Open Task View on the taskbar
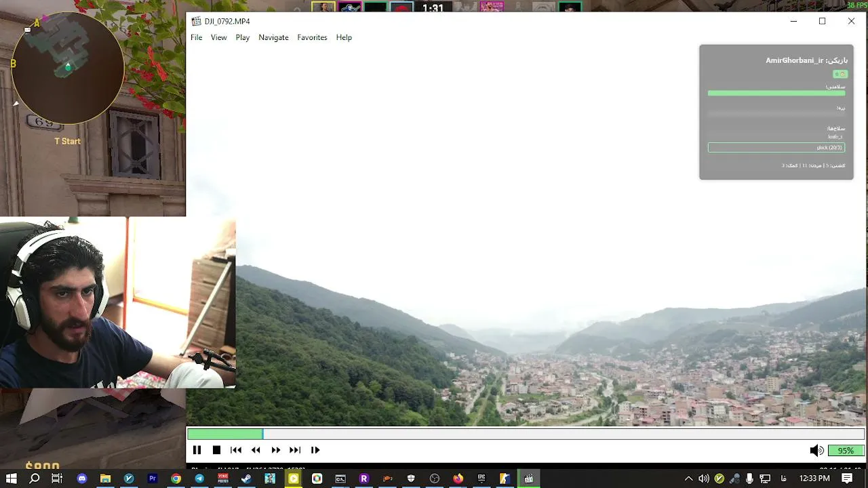Image resolution: width=868 pixels, height=488 pixels. 57,479
